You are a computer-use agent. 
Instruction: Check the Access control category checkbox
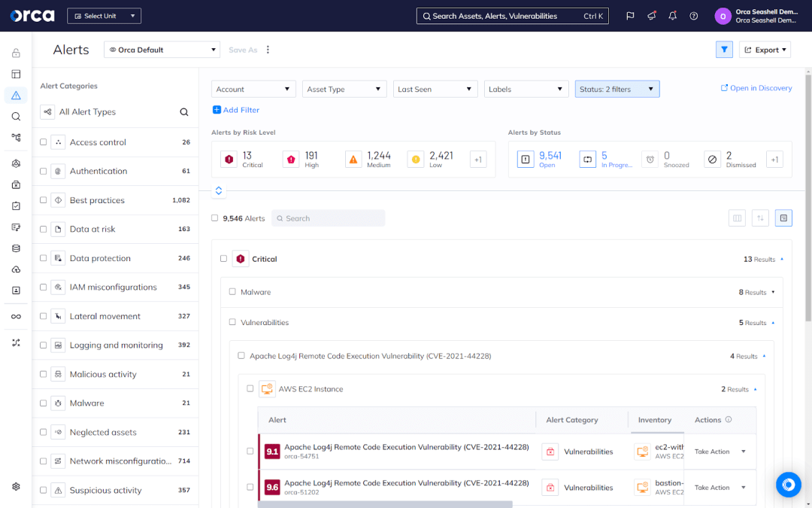44,142
